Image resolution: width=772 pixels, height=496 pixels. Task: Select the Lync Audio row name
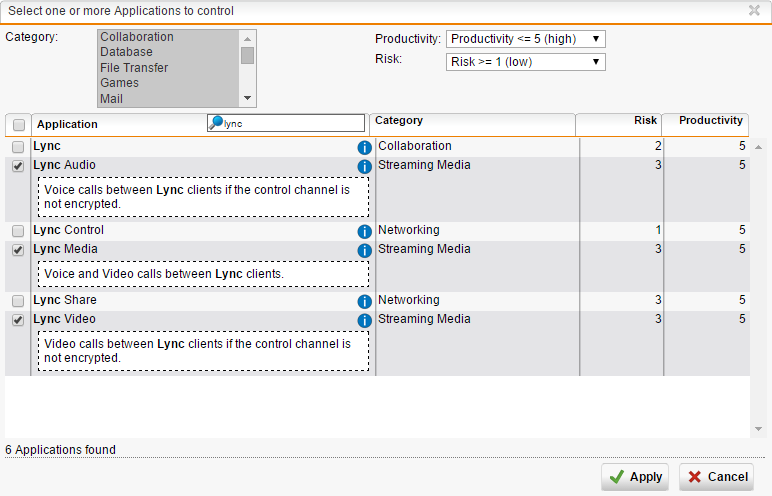point(64,165)
